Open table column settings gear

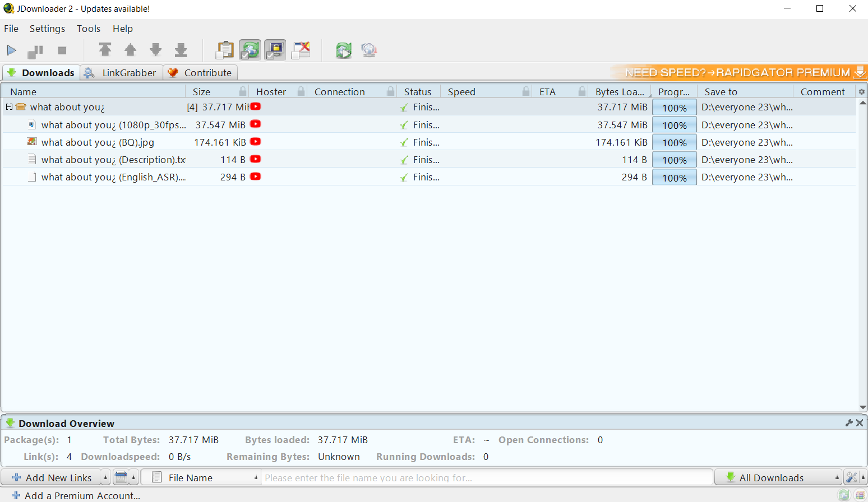(862, 92)
